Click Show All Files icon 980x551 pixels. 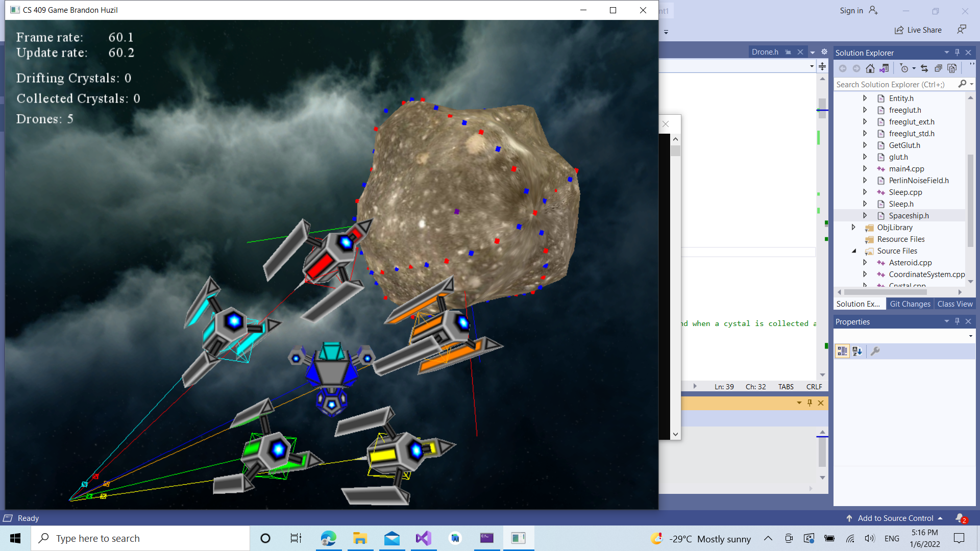tap(952, 68)
